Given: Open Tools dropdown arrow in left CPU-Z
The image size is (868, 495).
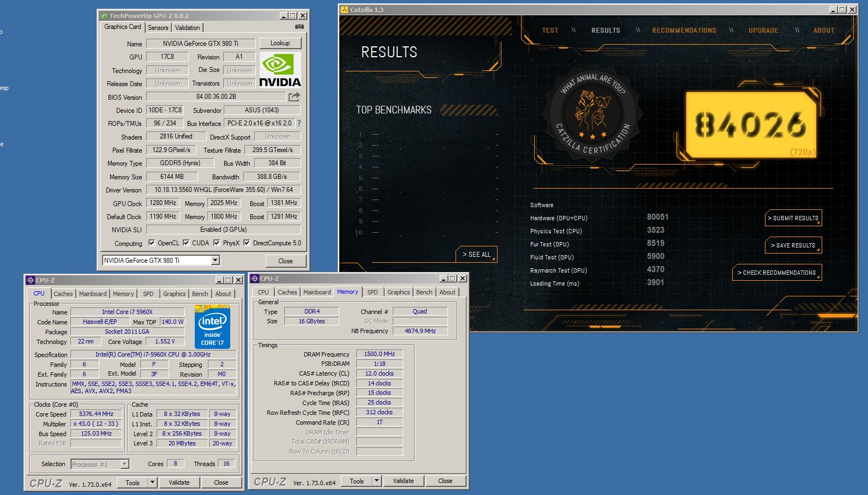Looking at the screenshot, I should click(152, 482).
